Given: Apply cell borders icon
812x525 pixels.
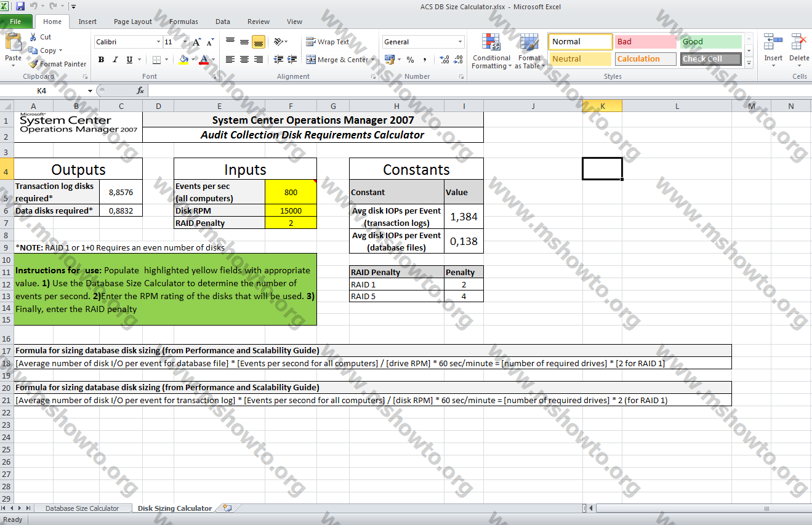Looking at the screenshot, I should click(156, 60).
